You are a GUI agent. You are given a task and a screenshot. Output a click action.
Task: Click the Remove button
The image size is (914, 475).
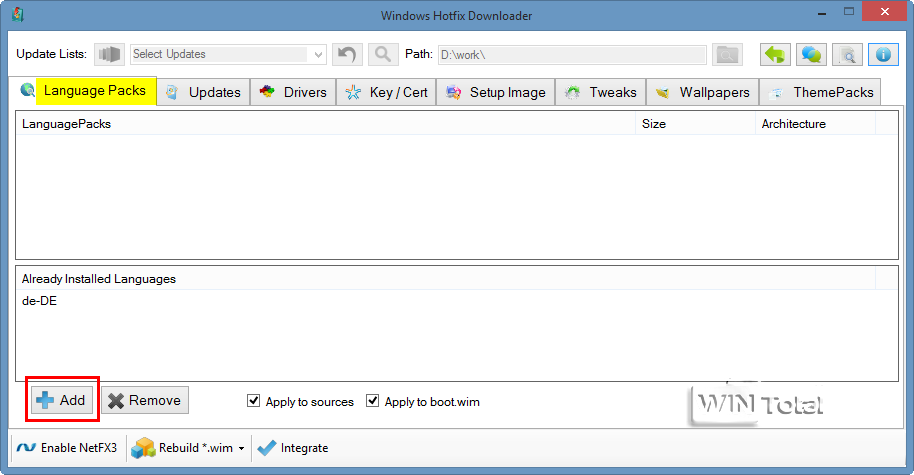145,400
